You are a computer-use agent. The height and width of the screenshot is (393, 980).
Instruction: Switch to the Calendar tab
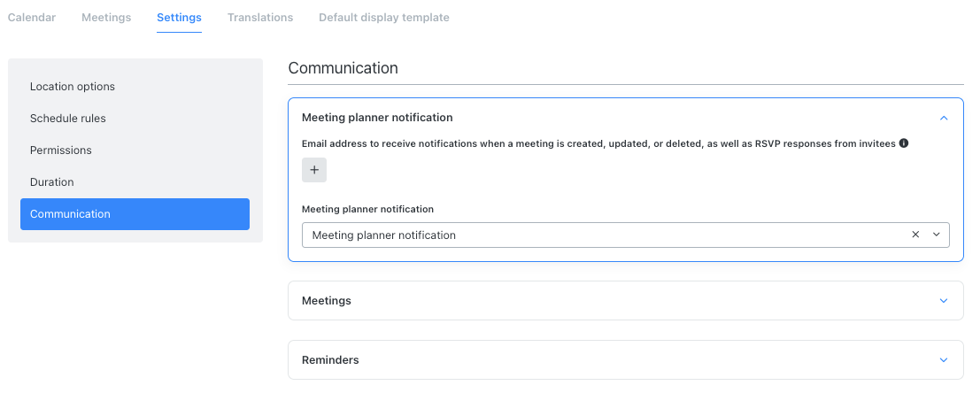click(x=31, y=18)
